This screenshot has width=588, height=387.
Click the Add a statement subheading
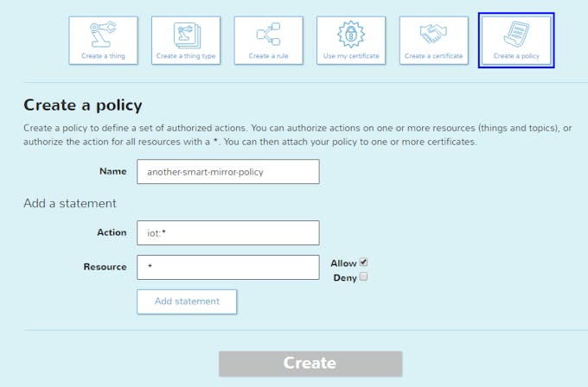70,203
